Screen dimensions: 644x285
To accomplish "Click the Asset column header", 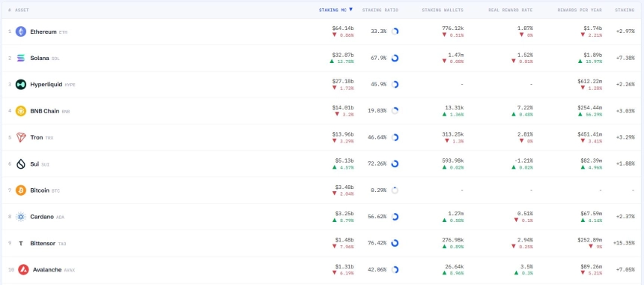I will click(22, 10).
